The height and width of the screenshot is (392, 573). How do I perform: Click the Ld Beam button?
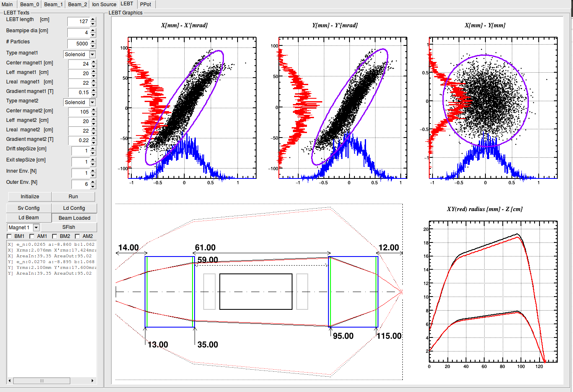tap(29, 218)
